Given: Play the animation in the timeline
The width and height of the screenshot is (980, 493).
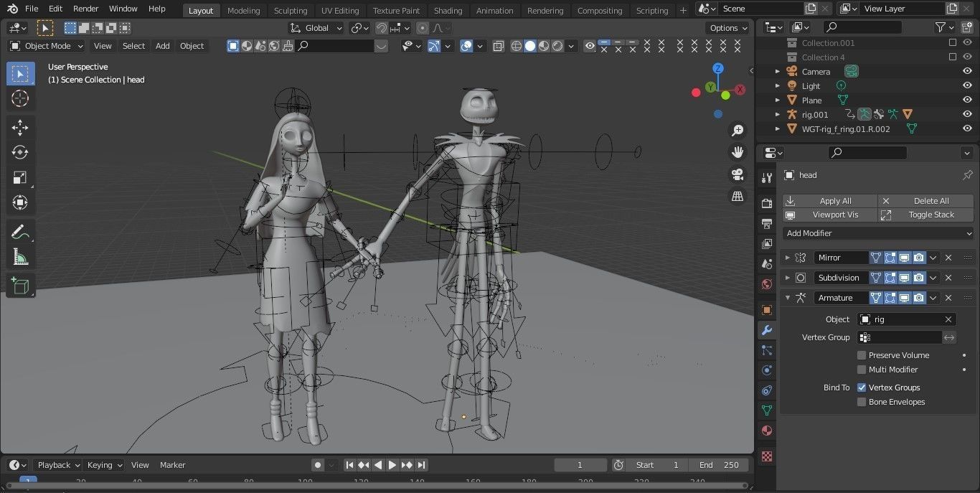Looking at the screenshot, I should (x=392, y=465).
